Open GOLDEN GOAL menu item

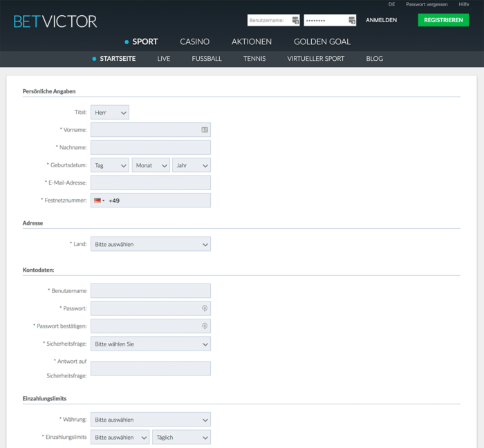(x=322, y=41)
